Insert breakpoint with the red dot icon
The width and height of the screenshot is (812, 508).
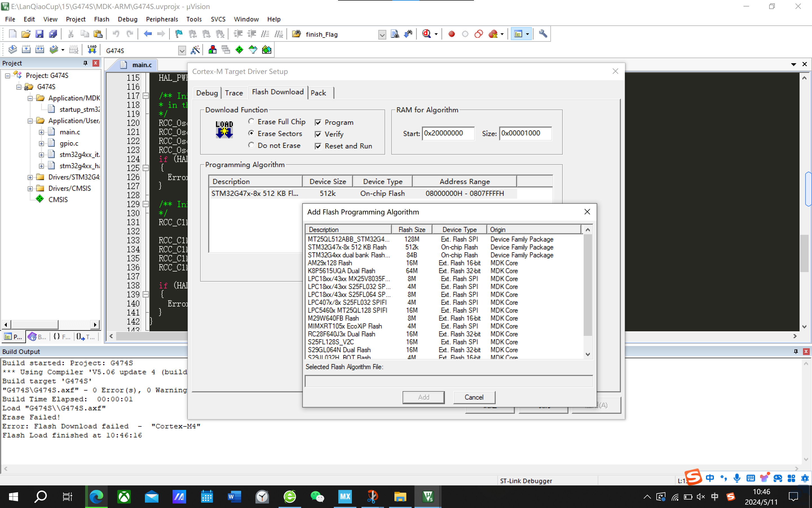(452, 34)
